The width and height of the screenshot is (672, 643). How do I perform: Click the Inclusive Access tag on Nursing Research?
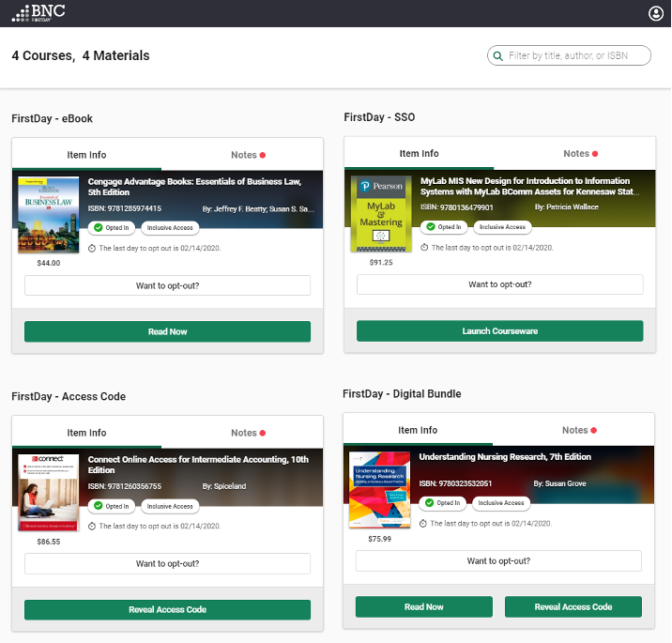coord(501,503)
